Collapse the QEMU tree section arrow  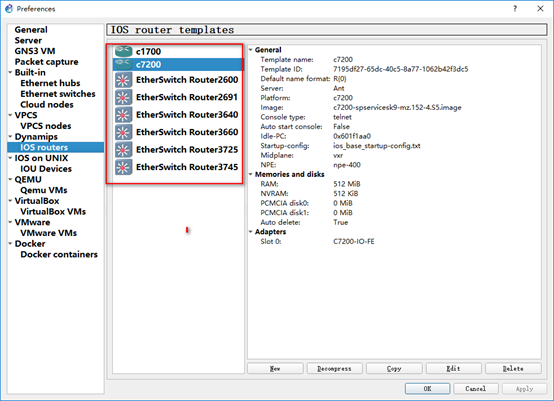(x=10, y=179)
